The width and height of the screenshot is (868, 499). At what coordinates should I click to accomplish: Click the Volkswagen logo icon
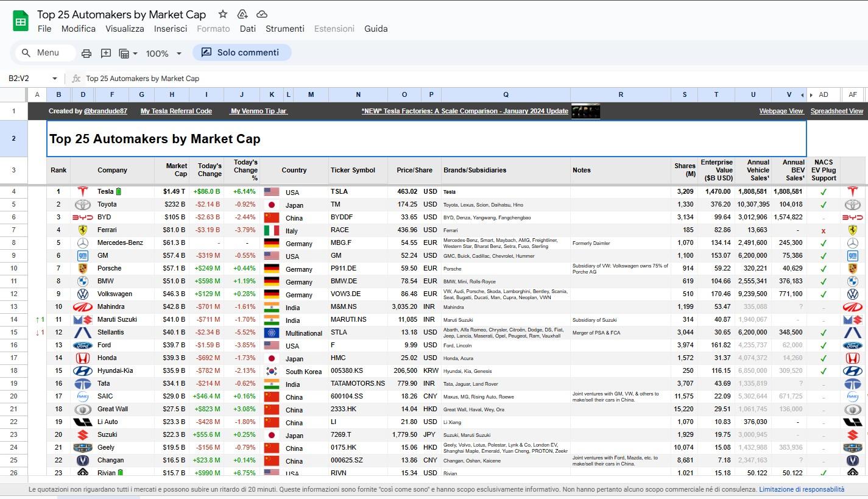coord(82,294)
